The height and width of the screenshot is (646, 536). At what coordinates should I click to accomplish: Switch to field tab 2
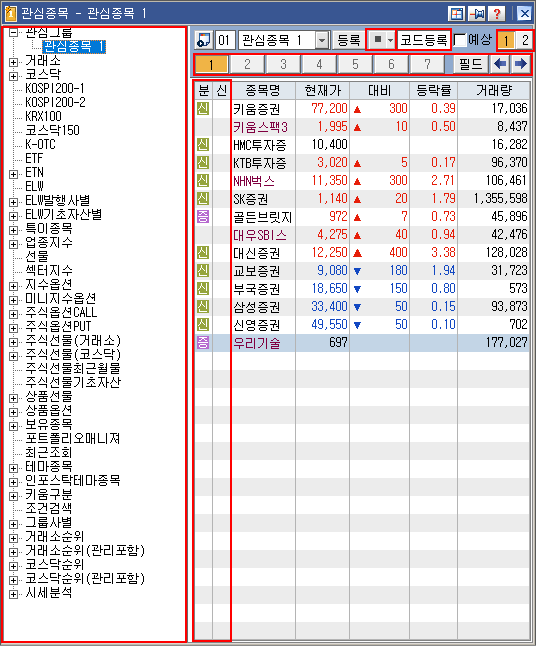click(x=247, y=64)
